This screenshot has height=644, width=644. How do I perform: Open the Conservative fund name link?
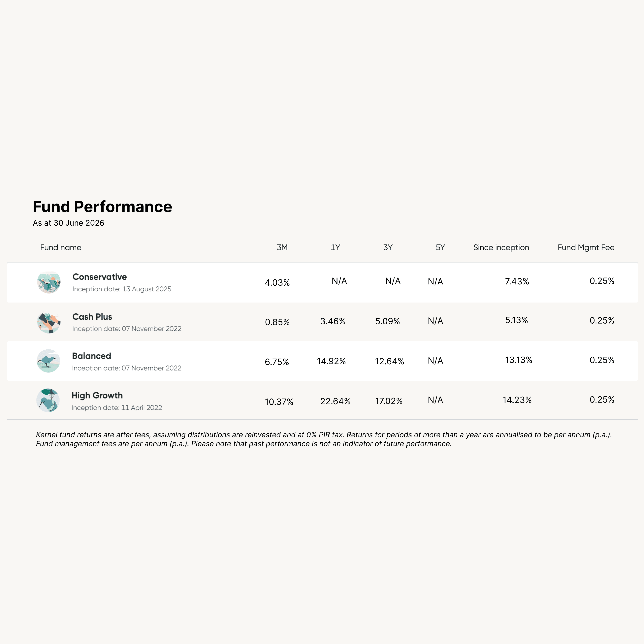[100, 277]
